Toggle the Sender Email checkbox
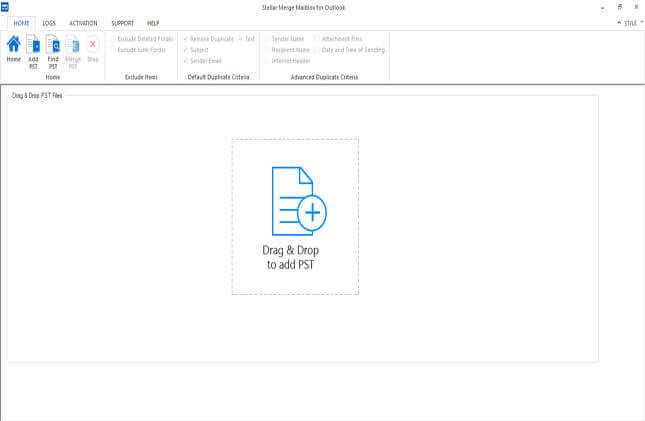The height and width of the screenshot is (421, 645). 186,61
